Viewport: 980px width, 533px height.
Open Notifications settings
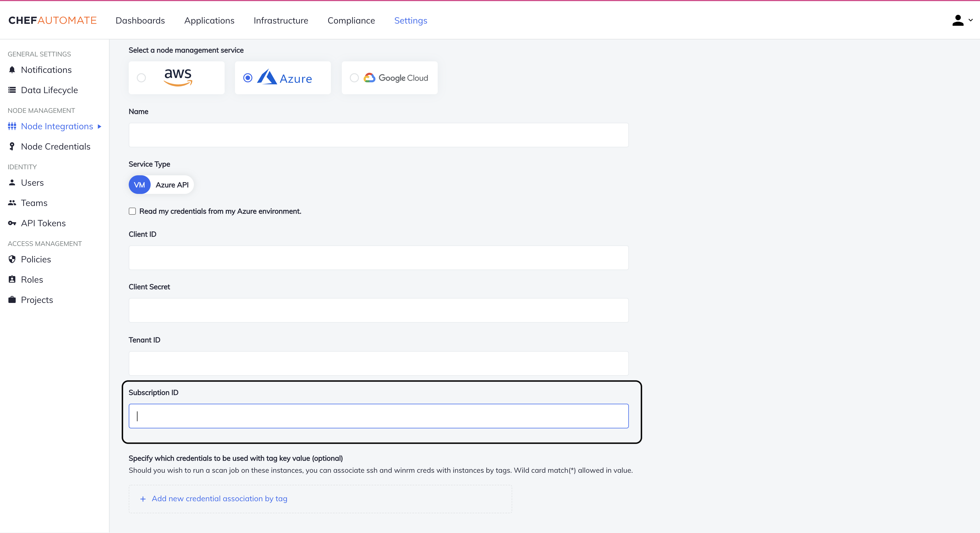46,70
